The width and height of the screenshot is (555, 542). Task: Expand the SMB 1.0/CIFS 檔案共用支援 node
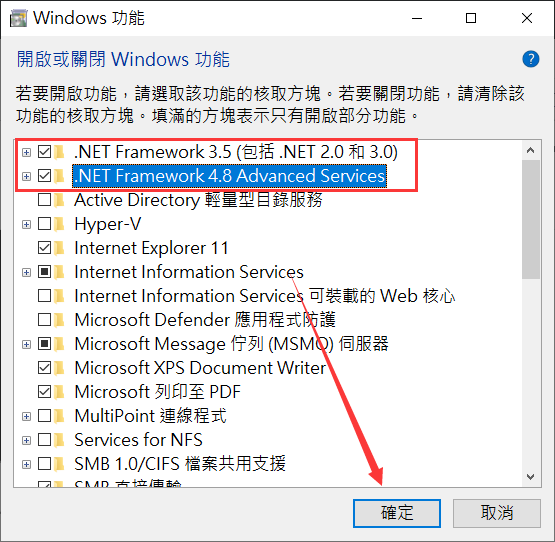coord(26,464)
